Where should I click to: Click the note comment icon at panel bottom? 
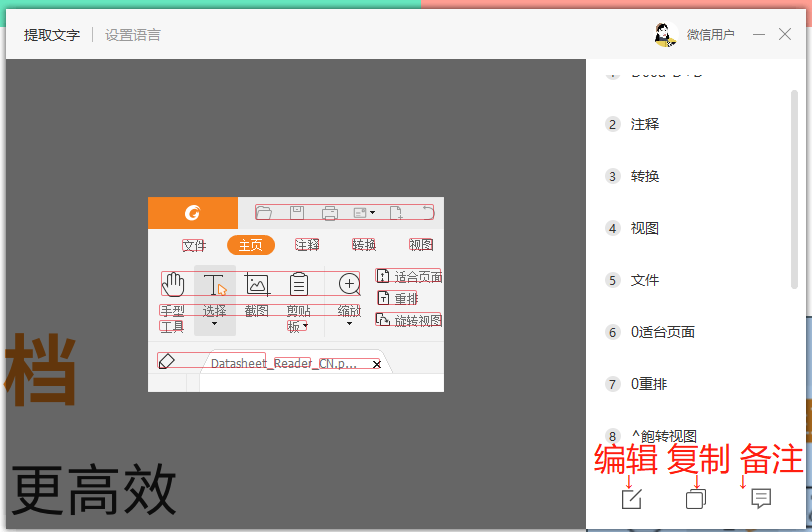tap(761, 499)
